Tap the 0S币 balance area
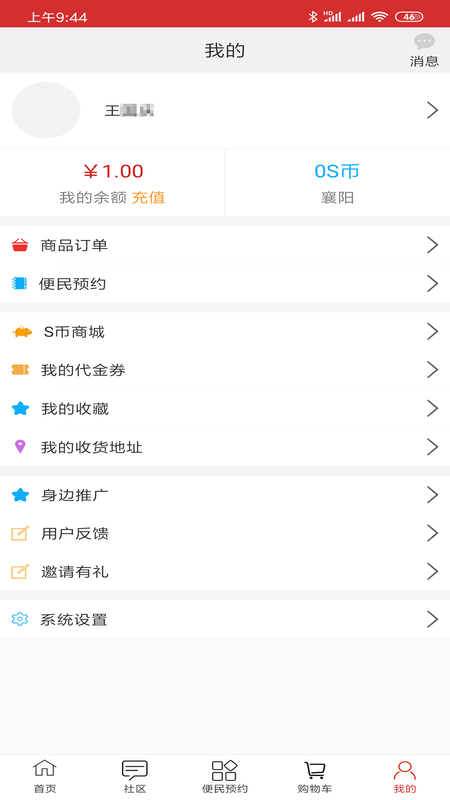Image resolution: width=450 pixels, height=800 pixels. [x=337, y=182]
